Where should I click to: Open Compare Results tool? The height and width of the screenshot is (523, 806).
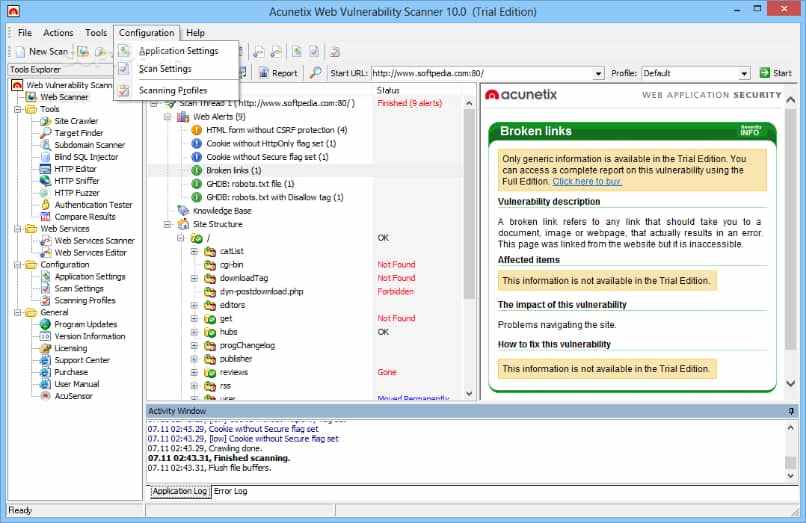pyautogui.click(x=84, y=217)
